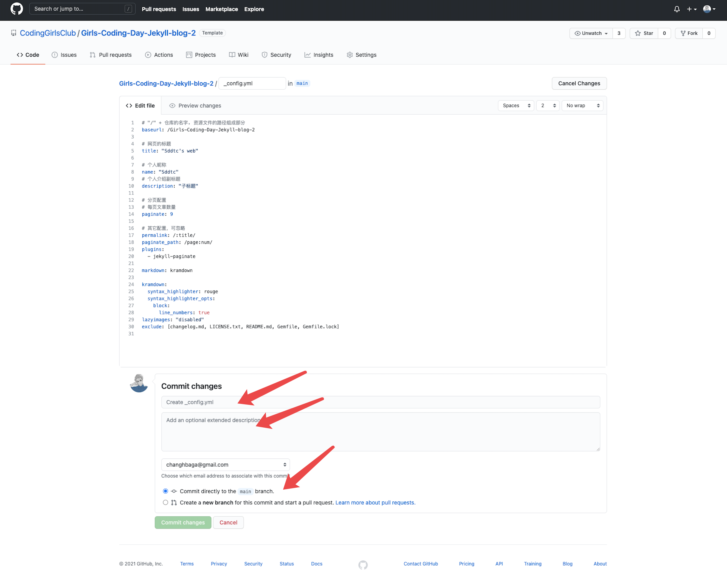Click the commit message summary field
The width and height of the screenshot is (727, 588).
pos(380,403)
